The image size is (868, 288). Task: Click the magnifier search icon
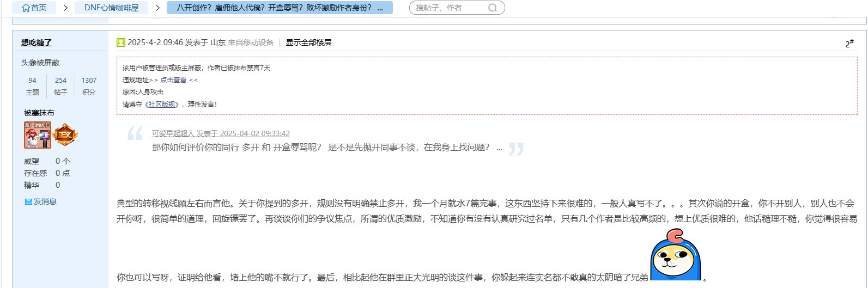click(492, 8)
